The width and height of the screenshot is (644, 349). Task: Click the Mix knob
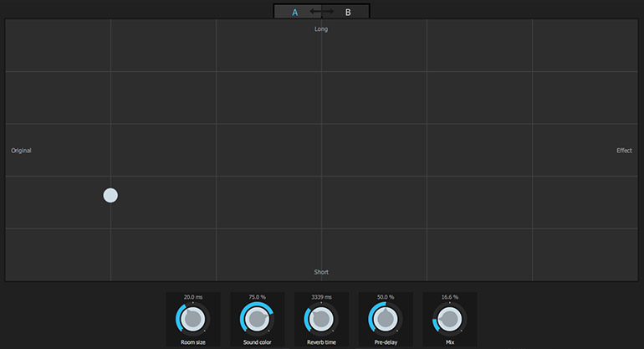[x=450, y=319]
